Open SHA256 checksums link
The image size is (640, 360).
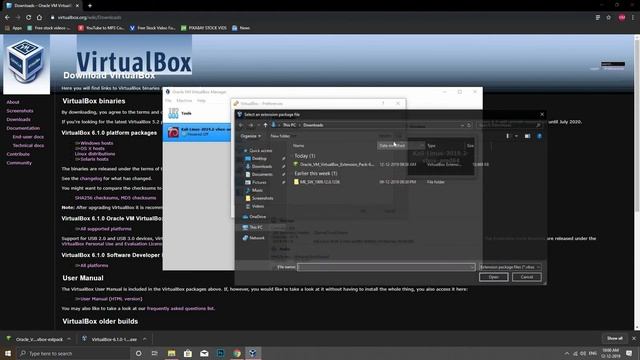click(96, 198)
